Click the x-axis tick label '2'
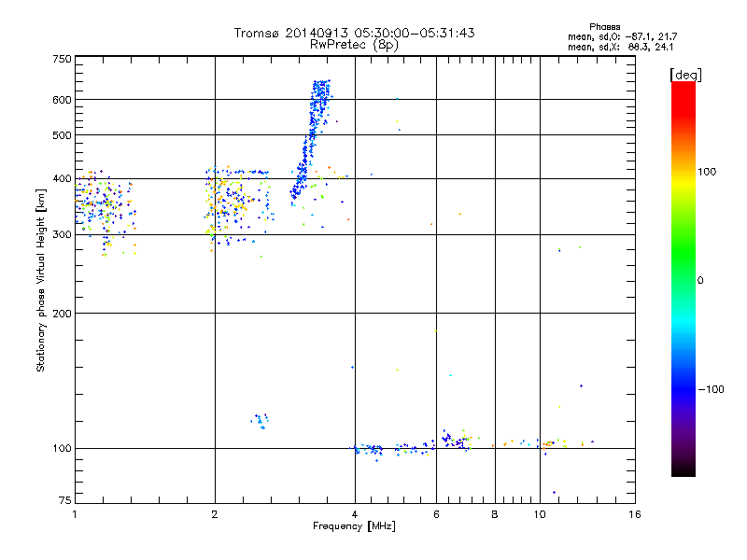The image size is (747, 560). 215,514
